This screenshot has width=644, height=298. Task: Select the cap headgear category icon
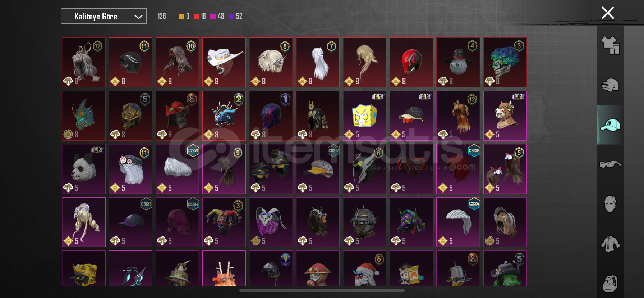[x=610, y=125]
